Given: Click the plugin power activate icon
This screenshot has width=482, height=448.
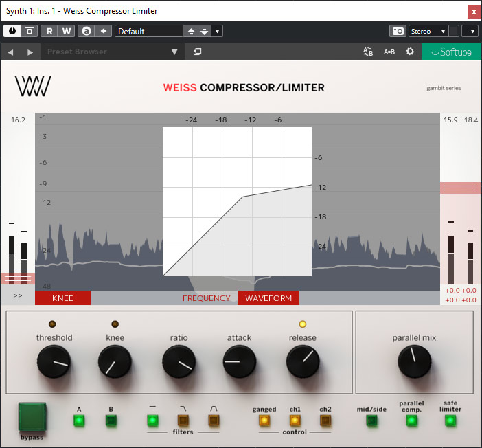Looking at the screenshot, I should click(12, 31).
